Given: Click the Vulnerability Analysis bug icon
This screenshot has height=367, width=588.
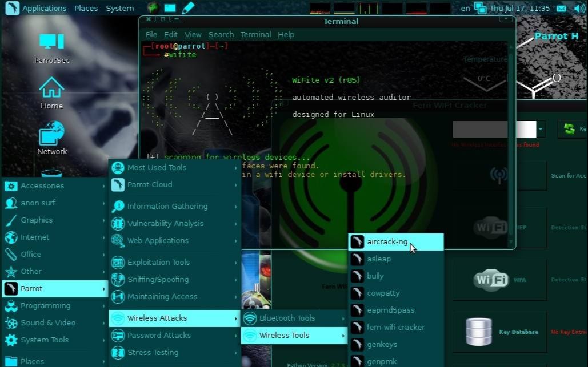Looking at the screenshot, I should point(118,224).
